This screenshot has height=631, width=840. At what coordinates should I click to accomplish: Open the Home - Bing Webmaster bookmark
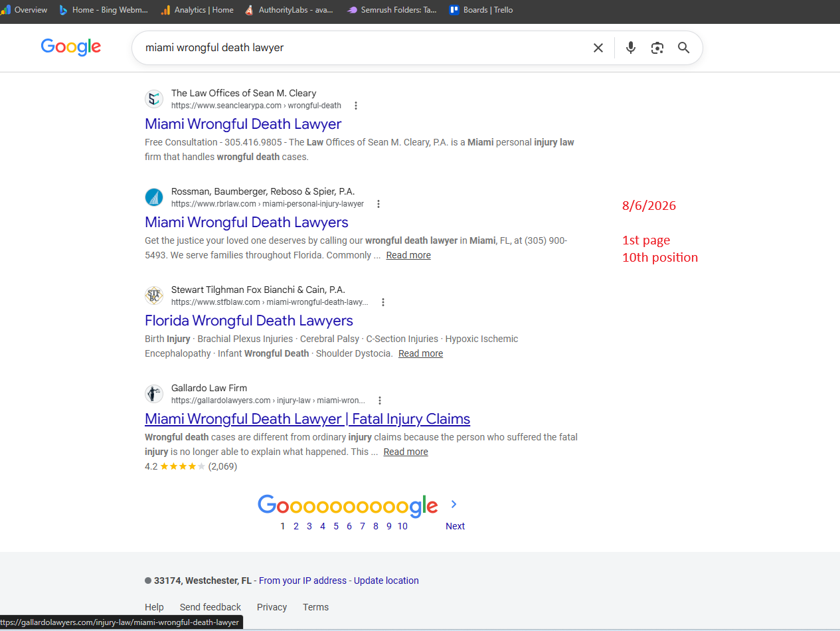[103, 10]
